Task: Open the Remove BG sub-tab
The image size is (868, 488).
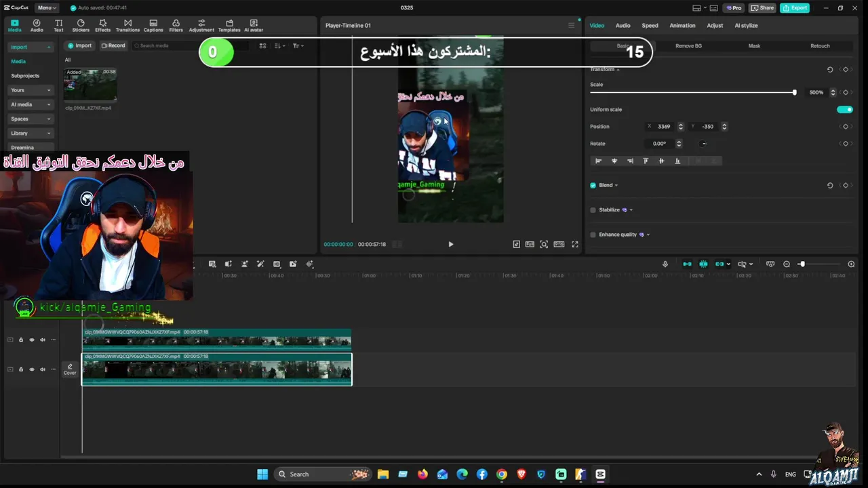Action: (x=689, y=45)
